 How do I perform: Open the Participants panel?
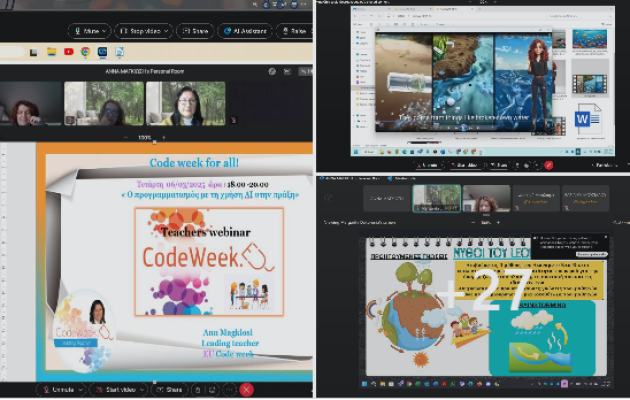(x=603, y=165)
